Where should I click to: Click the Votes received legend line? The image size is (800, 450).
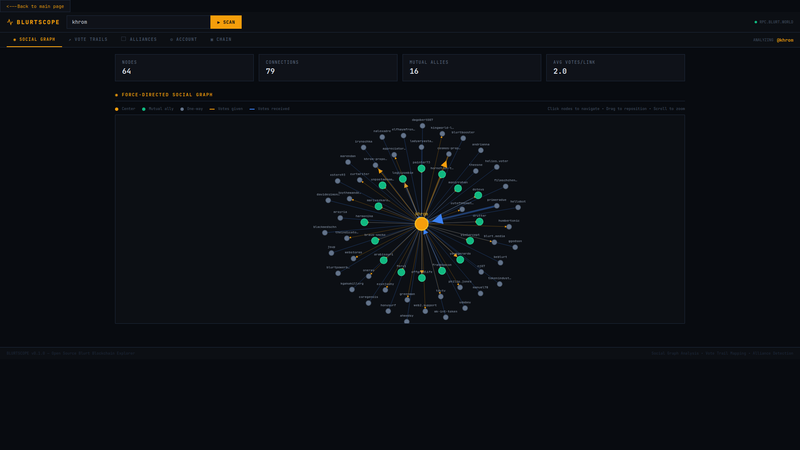tap(252, 108)
